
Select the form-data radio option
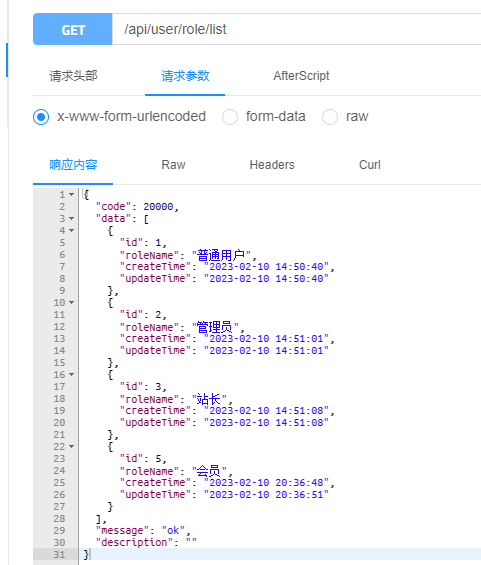[x=230, y=117]
